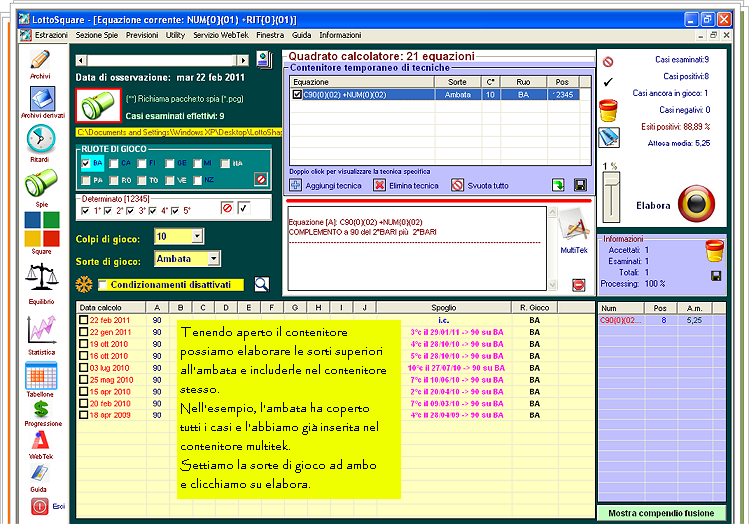Screen dimensions: 749x524
Task: Click the red stop icon below MultiTek
Action: (x=578, y=285)
